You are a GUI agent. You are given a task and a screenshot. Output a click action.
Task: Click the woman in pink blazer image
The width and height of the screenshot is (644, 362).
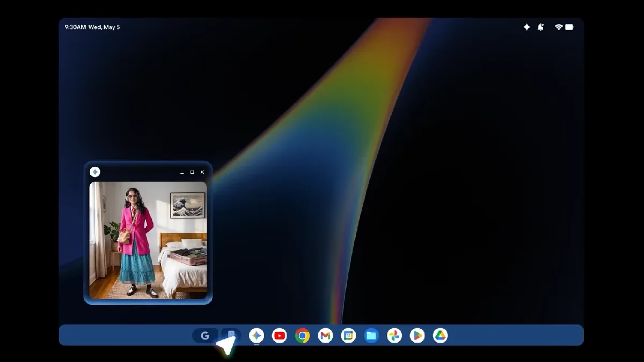pos(148,240)
